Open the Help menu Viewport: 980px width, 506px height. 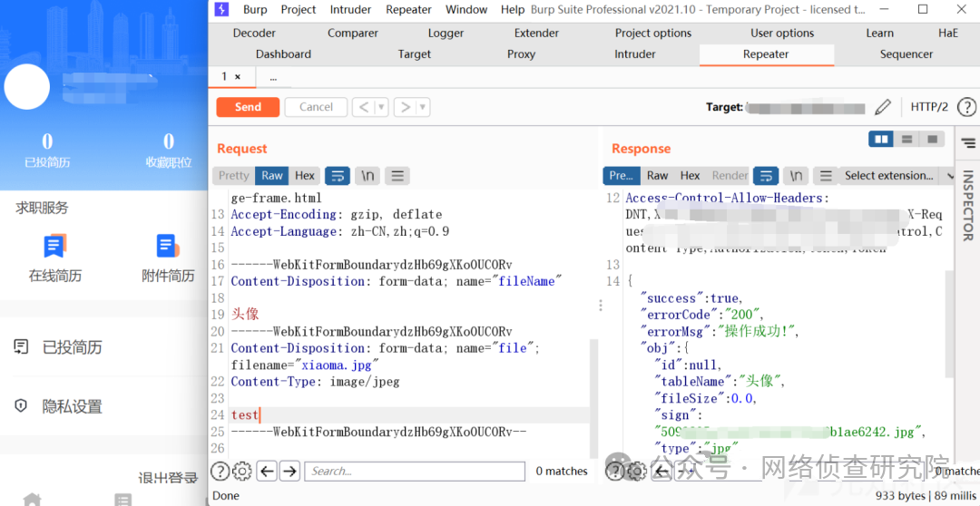pos(513,9)
